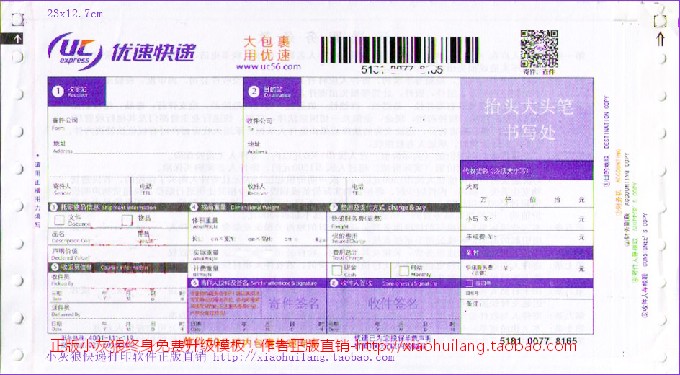Click the 收件签名 receiver signature box
The height and width of the screenshot is (375, 680).
click(x=393, y=303)
